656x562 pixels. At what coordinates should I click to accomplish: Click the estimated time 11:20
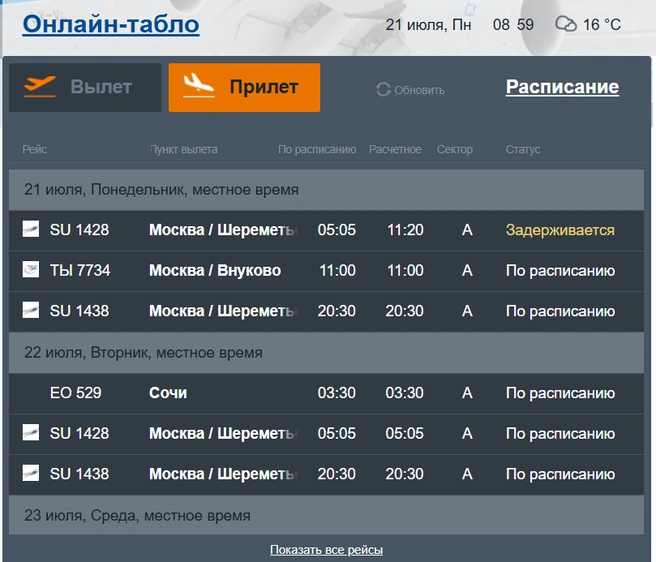405,230
